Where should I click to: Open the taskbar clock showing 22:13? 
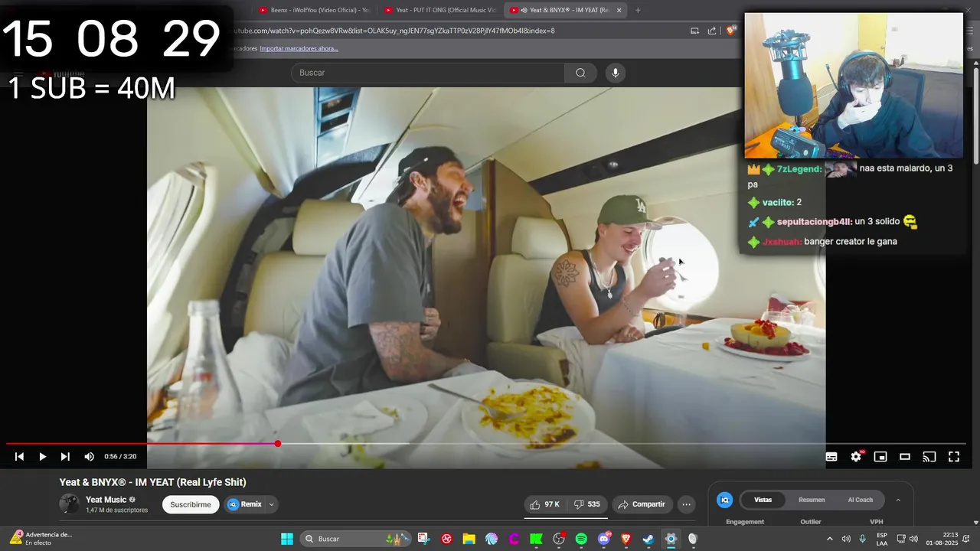coord(942,539)
